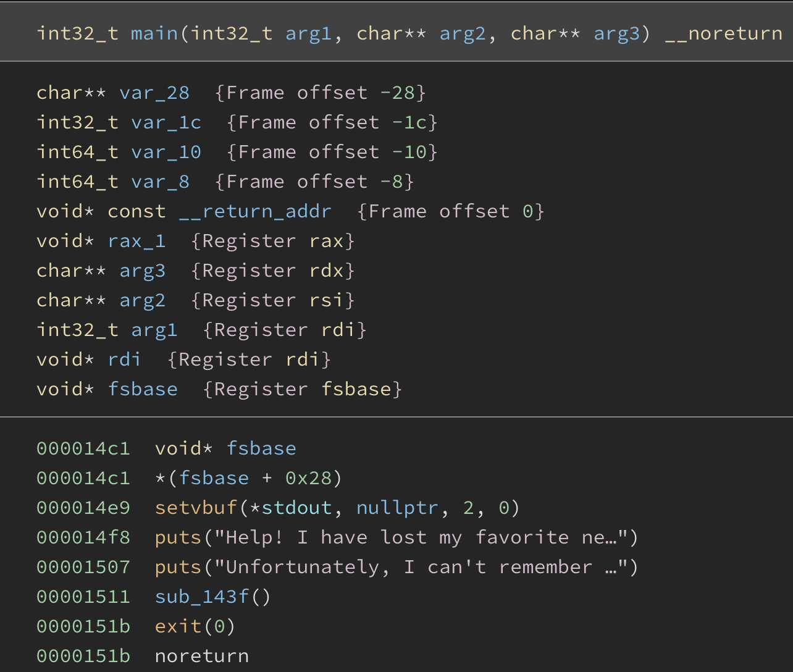Click the "Help! I have lost" string literal
The height and width of the screenshot is (672, 793).
420,537
